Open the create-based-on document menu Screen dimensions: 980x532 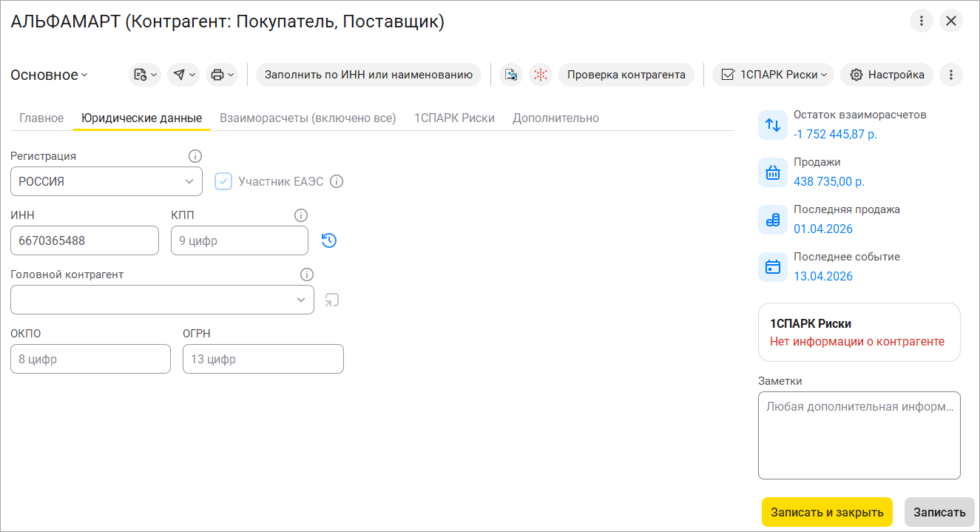(144, 75)
